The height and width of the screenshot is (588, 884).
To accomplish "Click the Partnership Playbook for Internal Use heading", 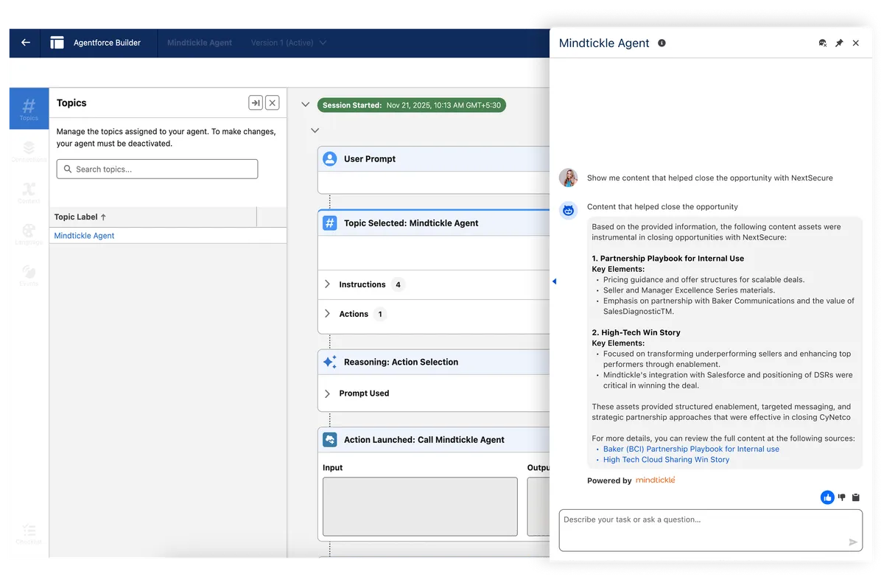I will click(x=668, y=259).
